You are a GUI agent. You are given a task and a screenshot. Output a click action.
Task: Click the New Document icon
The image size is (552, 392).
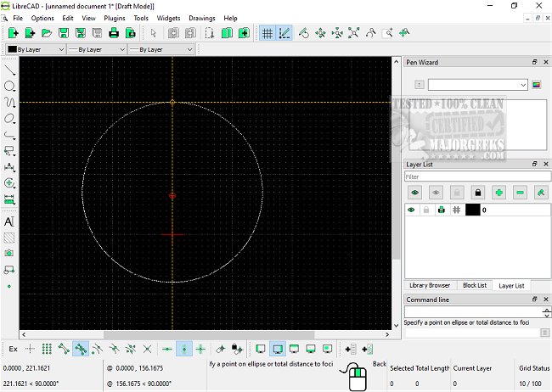13,33
